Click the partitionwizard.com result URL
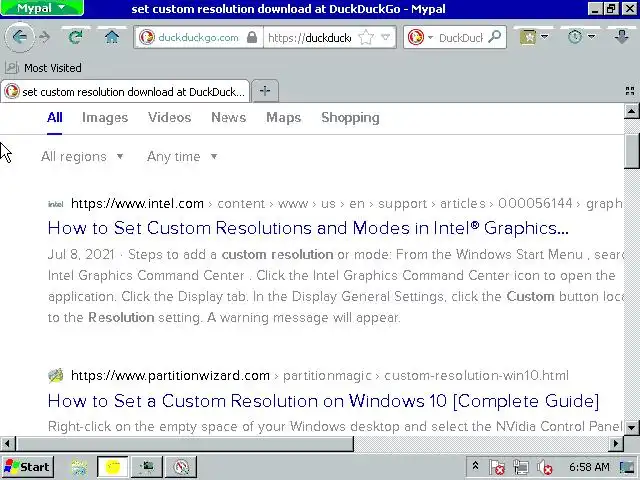The width and height of the screenshot is (640, 480). [x=170, y=375]
